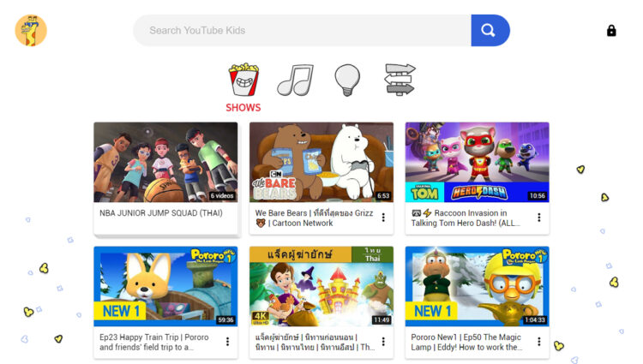643x364 pixels.
Task: Open the NBA JUNIOR JUMP SQUAD (THAI) title
Action: tap(161, 213)
